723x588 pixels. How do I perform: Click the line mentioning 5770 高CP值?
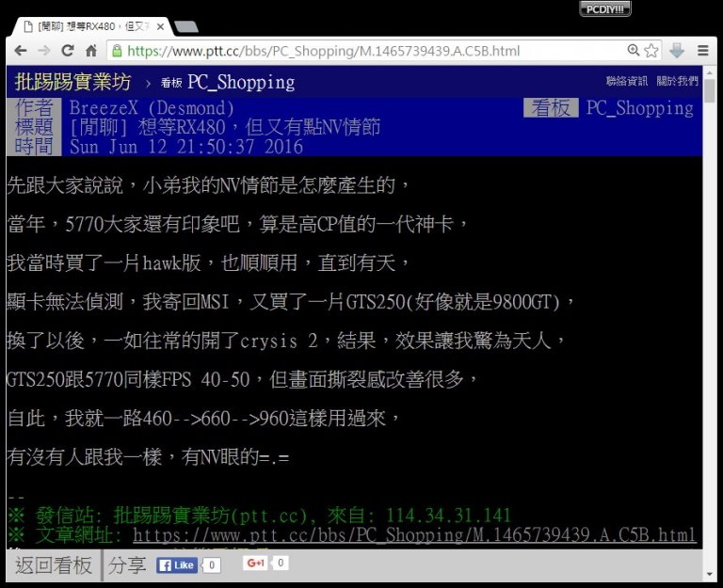point(238,225)
